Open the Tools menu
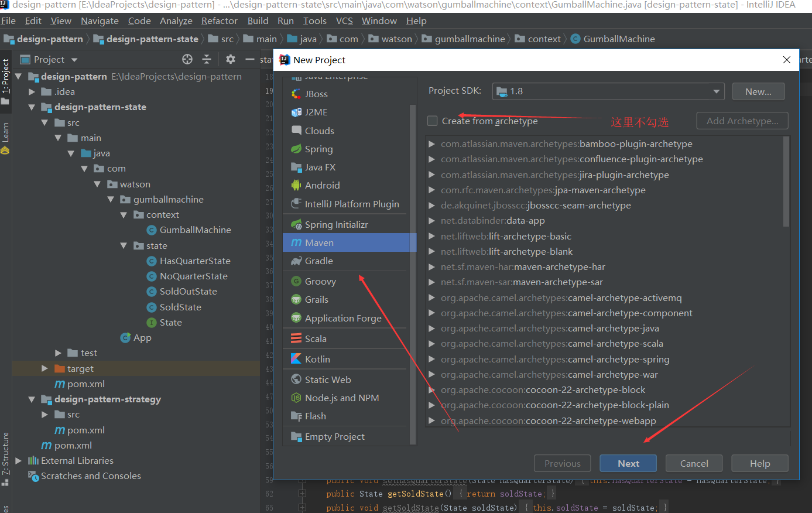Image resolution: width=812 pixels, height=513 pixels. coord(315,20)
